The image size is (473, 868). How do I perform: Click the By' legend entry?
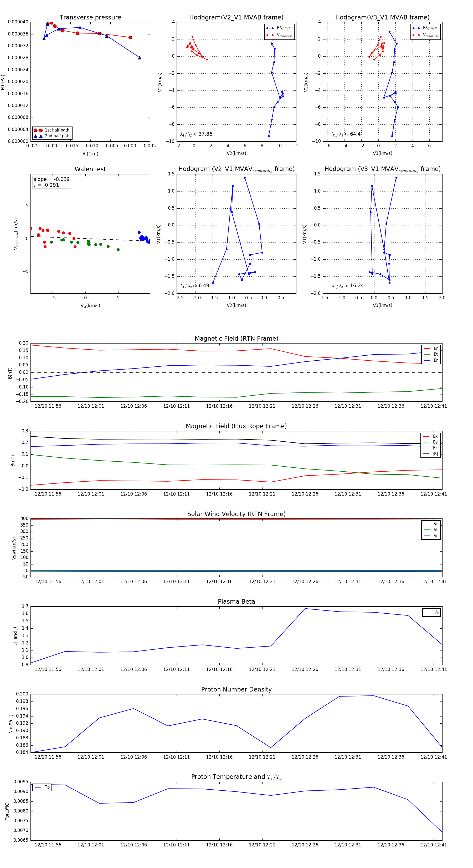431,442
